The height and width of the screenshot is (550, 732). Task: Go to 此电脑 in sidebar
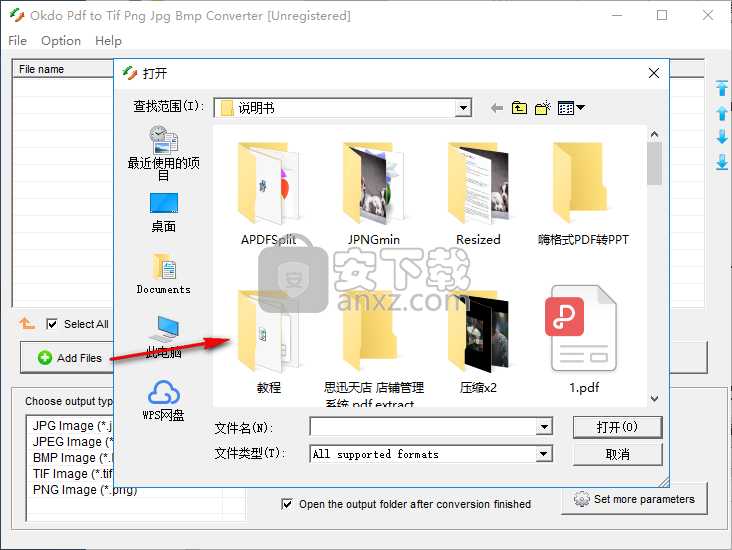pos(163,337)
